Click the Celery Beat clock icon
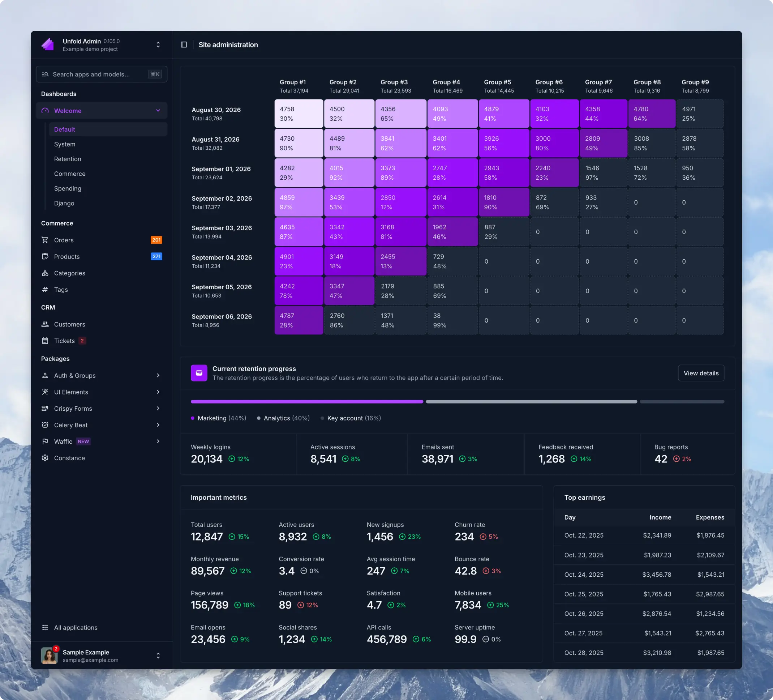773x700 pixels. tap(45, 425)
